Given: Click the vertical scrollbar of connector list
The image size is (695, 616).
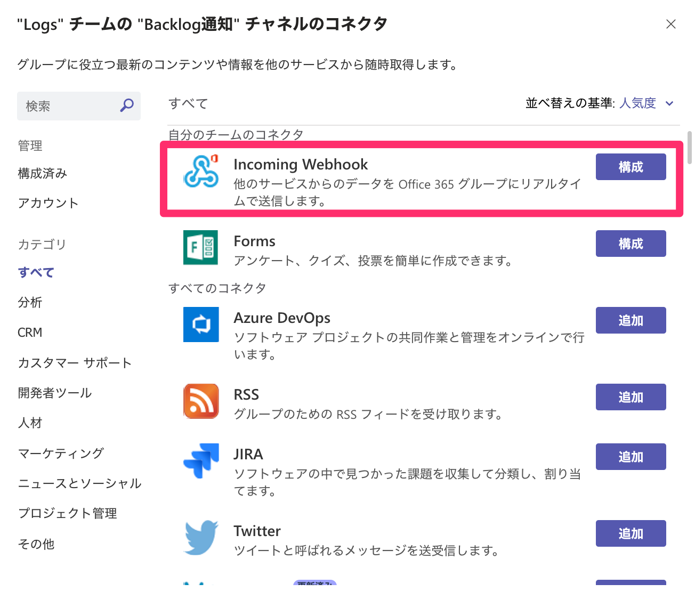Looking at the screenshot, I should click(690, 148).
